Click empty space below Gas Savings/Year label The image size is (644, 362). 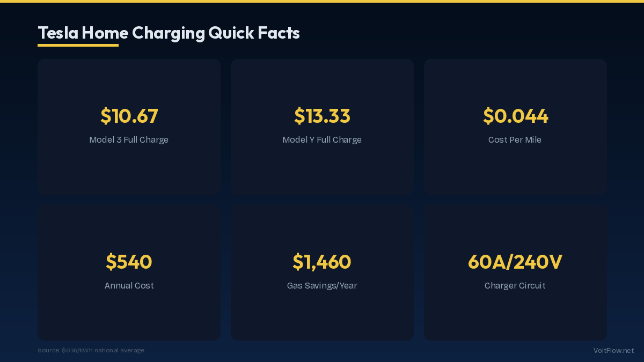point(322,315)
